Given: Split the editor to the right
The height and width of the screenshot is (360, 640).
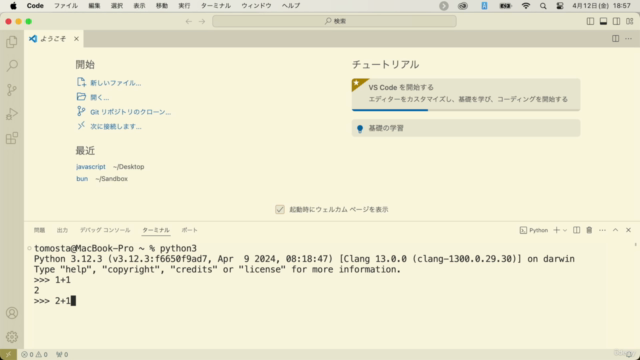Looking at the screenshot, I should [x=616, y=38].
